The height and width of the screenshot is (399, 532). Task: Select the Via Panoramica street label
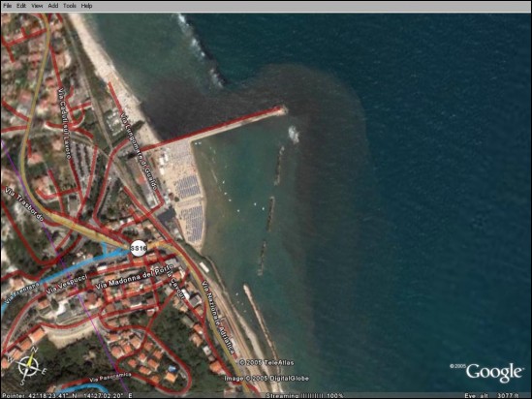click(110, 378)
